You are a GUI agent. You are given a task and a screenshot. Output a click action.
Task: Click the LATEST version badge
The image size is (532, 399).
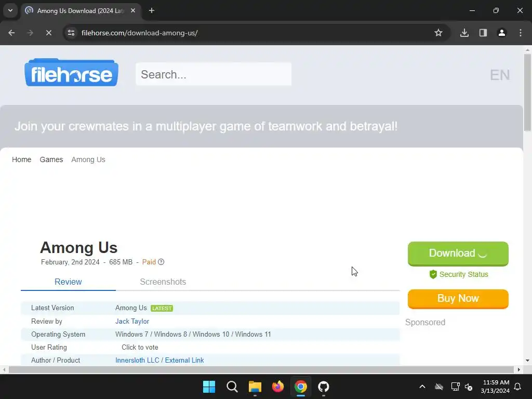tap(162, 309)
